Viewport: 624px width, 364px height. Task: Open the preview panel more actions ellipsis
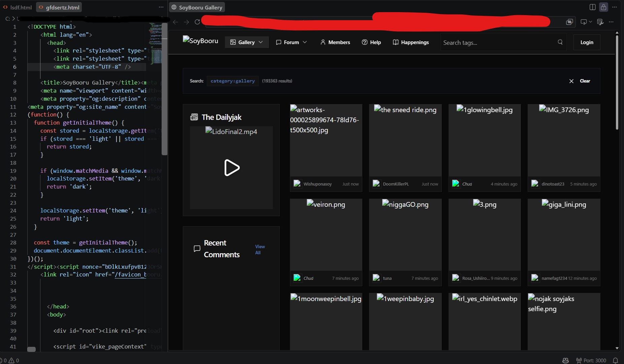coord(614,7)
